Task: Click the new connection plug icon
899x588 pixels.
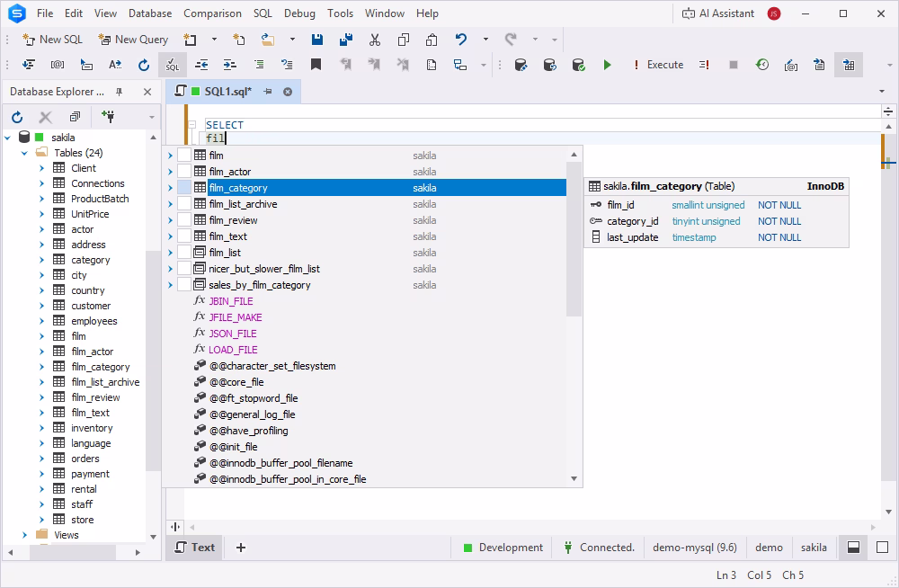Action: 108,117
